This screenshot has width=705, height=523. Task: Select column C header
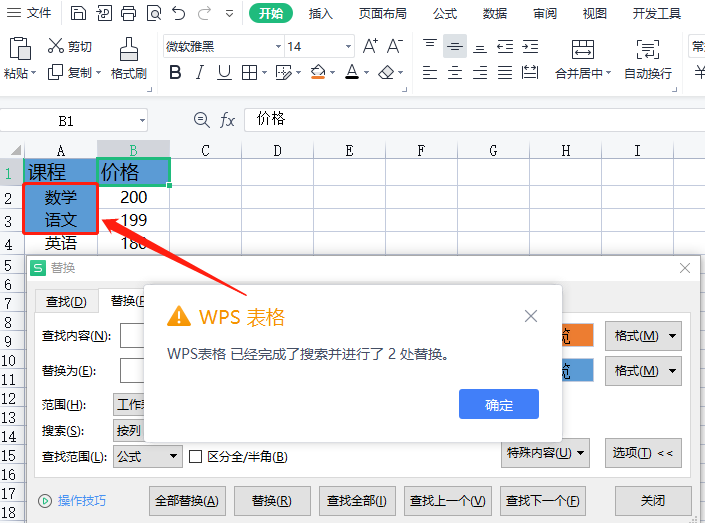pos(205,150)
